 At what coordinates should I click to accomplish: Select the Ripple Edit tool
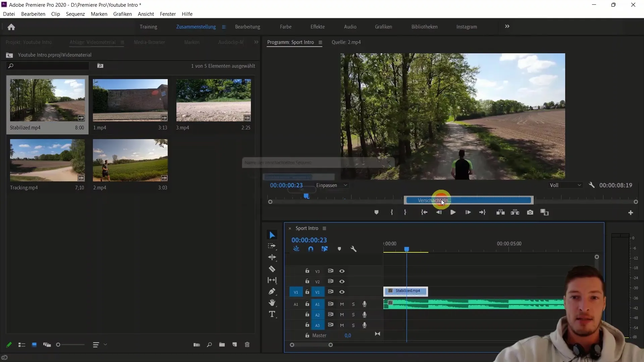[272, 257]
